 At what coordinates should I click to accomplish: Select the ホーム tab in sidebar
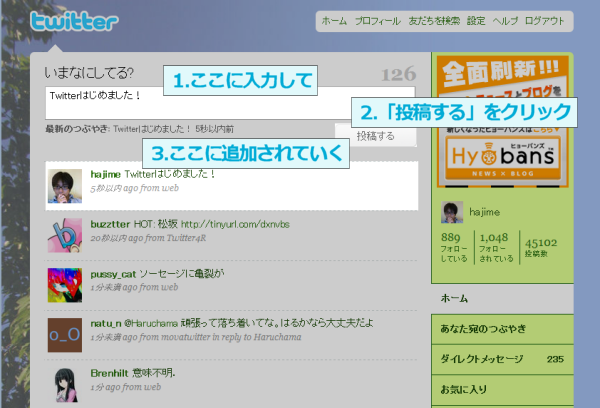pos(502,299)
